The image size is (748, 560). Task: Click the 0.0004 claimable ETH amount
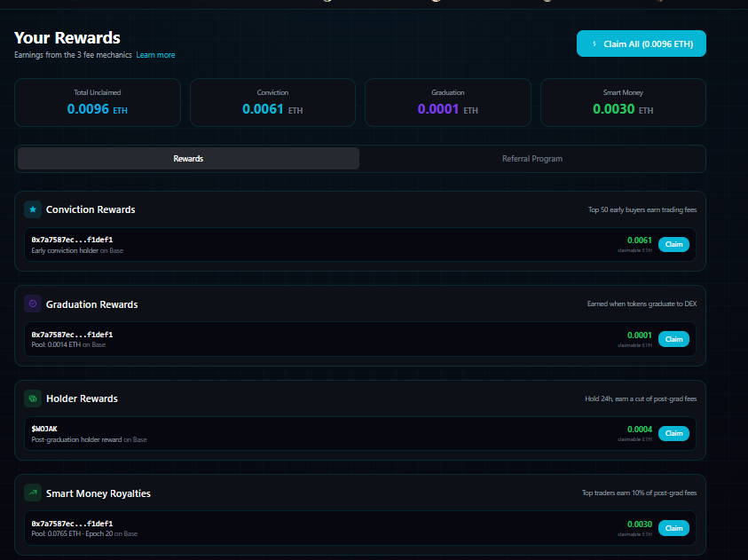(639, 430)
